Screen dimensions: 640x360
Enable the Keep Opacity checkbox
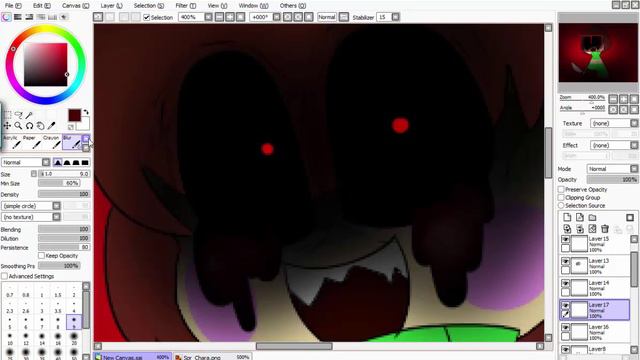pyautogui.click(x=41, y=256)
